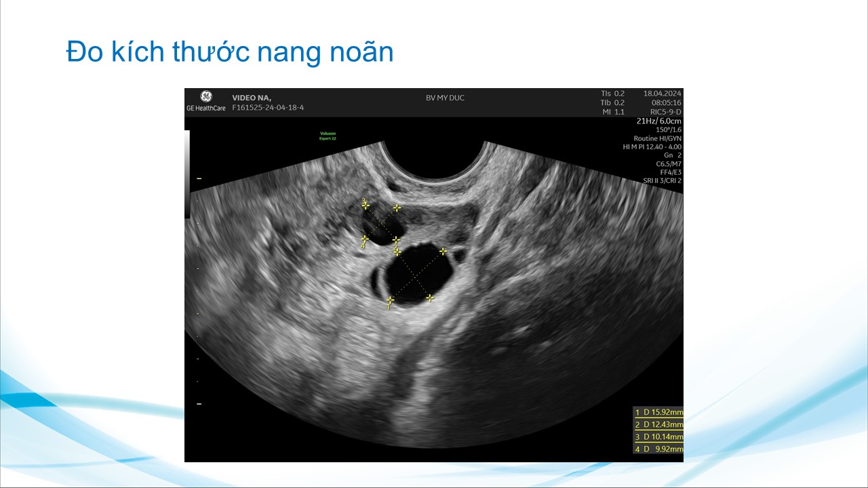
Task: Click the grayscale bar at the image's left edge
Action: (x=187, y=174)
